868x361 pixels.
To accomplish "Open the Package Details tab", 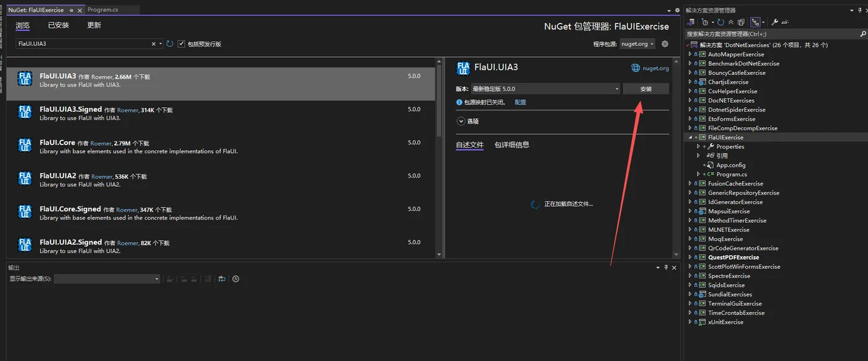I will (x=511, y=145).
